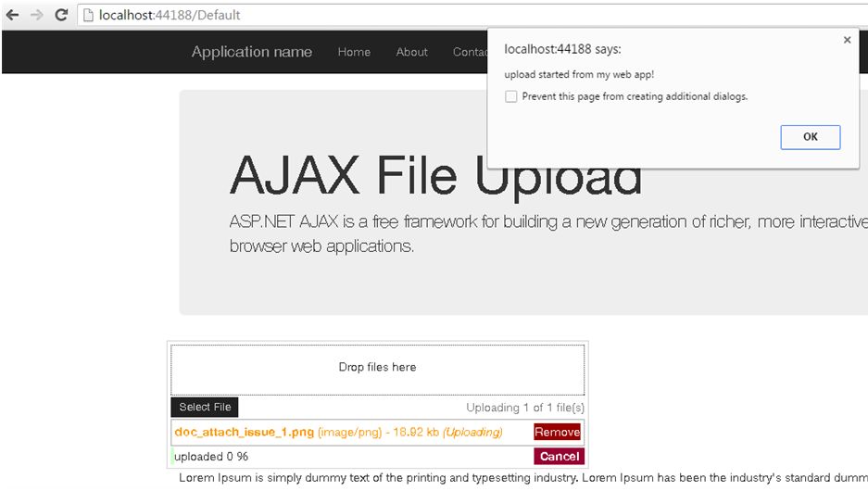Open the About menu item
The width and height of the screenshot is (868, 491).
click(x=412, y=52)
